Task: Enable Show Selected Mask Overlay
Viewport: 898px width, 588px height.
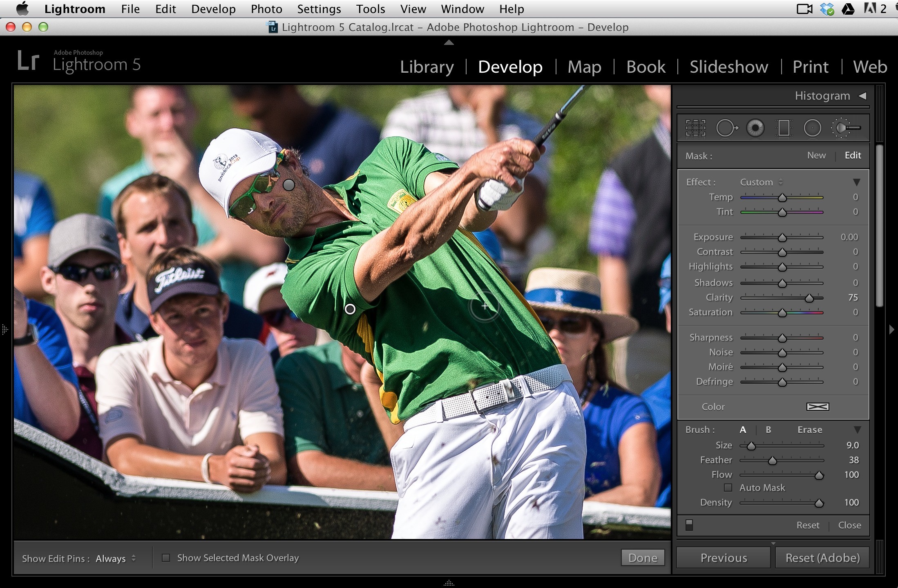Action: point(166,558)
